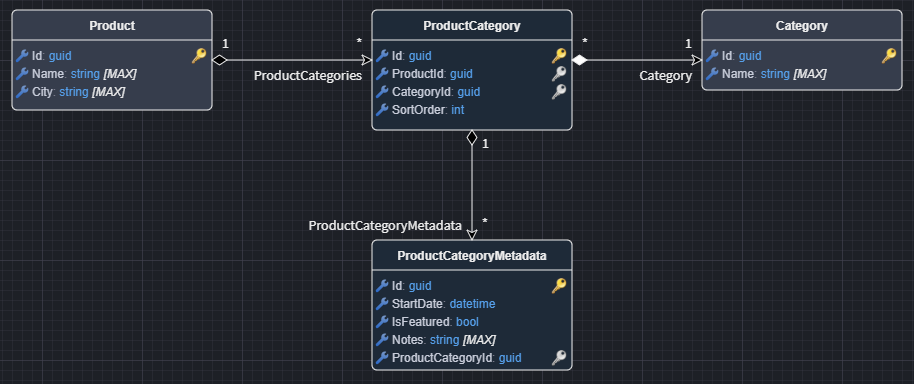
Task: Click the ProductCategoryMetadata association label
Action: [x=385, y=226]
